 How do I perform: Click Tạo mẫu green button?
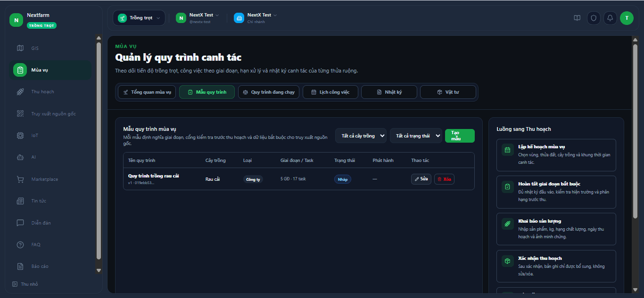[x=460, y=136]
